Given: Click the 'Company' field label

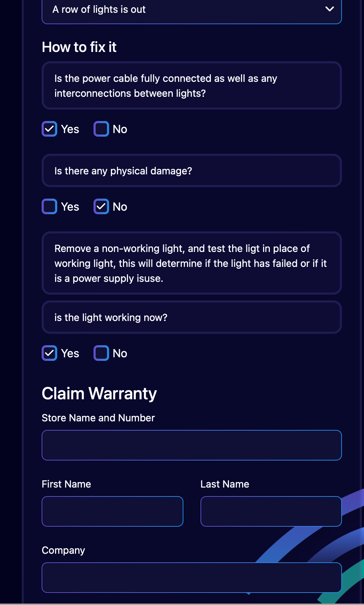Looking at the screenshot, I should (63, 550).
